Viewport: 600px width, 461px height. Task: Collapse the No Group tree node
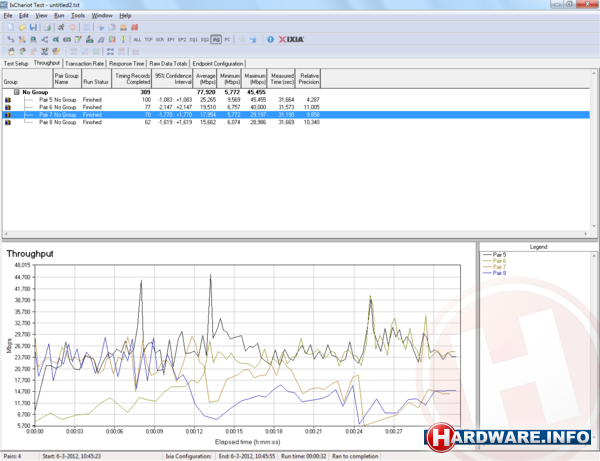(x=15, y=91)
